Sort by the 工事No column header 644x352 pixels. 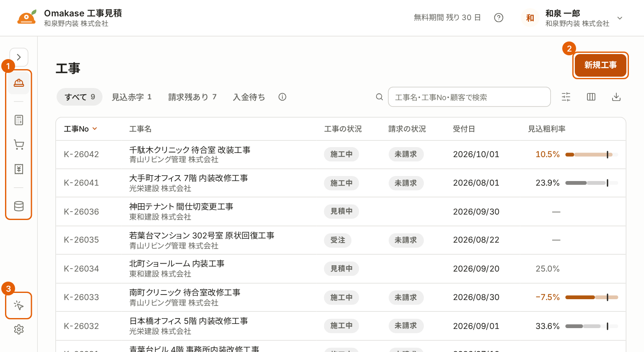click(x=80, y=129)
